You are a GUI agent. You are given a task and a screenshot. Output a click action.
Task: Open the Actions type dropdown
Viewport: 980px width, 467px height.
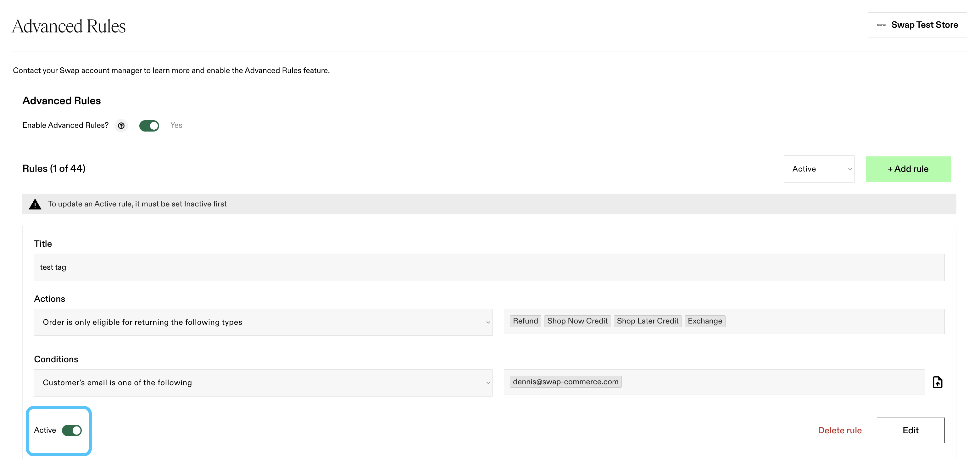[263, 322]
